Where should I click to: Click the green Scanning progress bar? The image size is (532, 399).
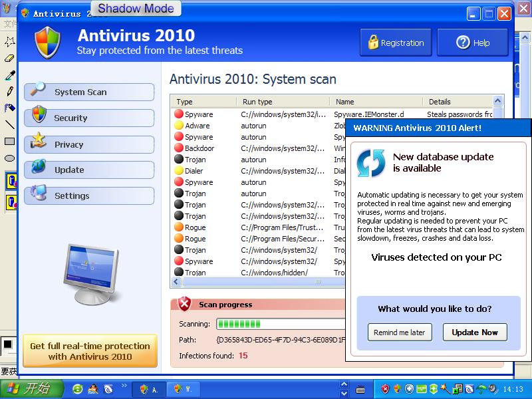click(281, 324)
